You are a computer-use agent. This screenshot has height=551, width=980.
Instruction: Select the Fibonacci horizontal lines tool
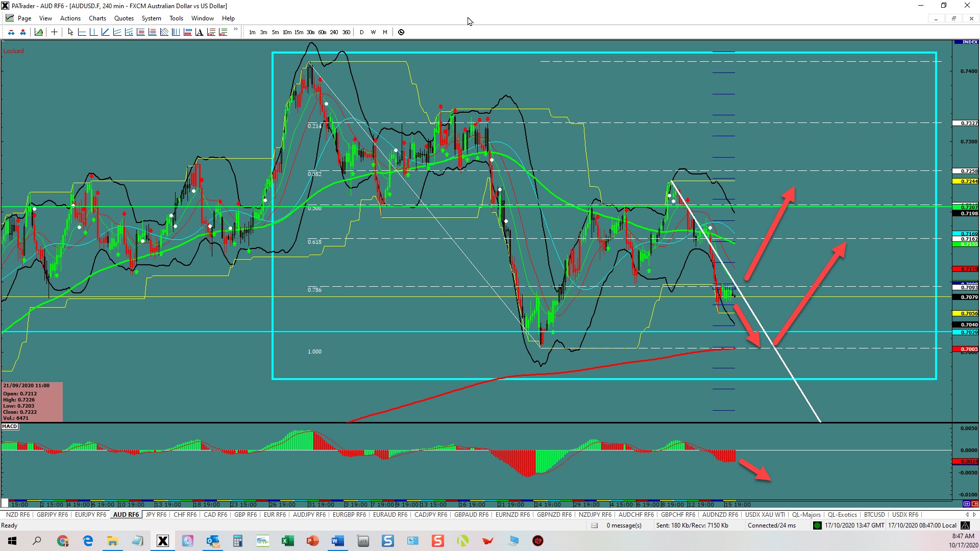[140, 32]
